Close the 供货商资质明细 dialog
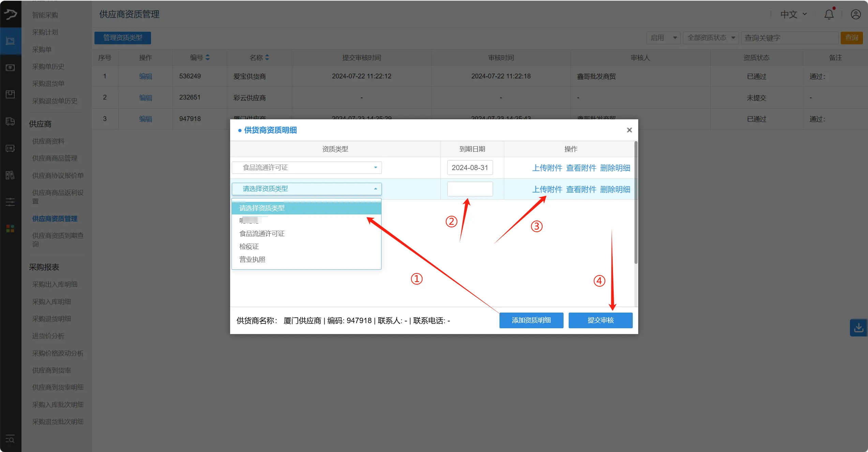Screen dimensions: 868x452 [629, 130]
